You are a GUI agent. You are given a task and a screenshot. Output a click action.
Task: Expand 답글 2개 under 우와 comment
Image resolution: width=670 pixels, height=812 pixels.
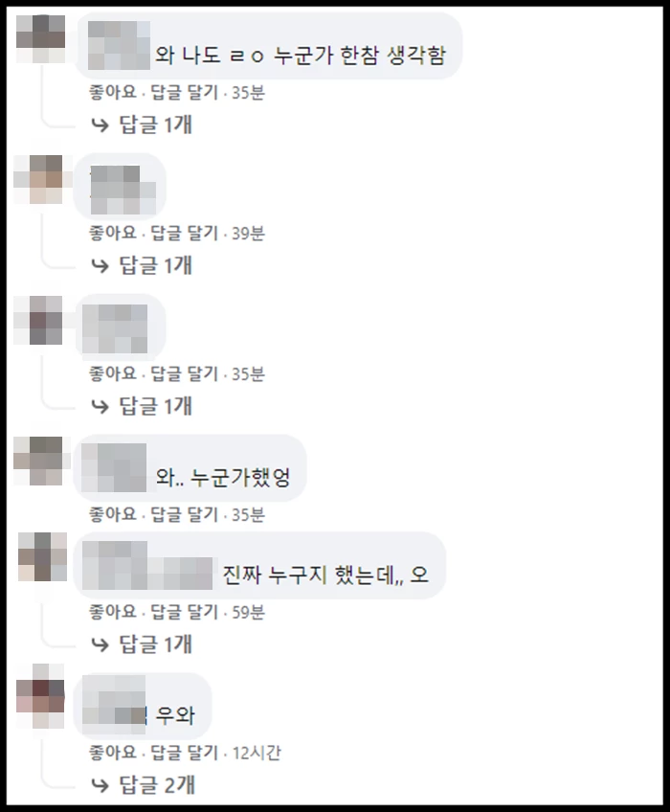pos(157,785)
